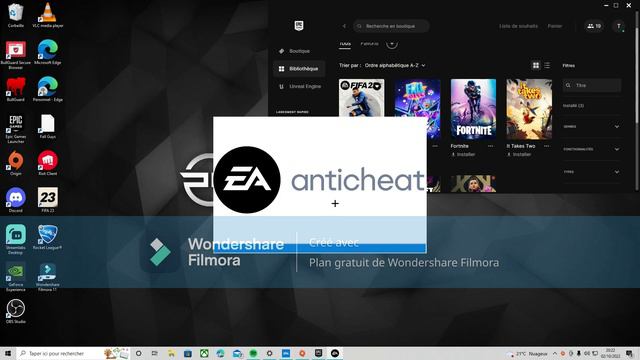The image size is (640, 360).
Task: Open Personnel - Edge desktop shortcut
Action: click(x=48, y=89)
